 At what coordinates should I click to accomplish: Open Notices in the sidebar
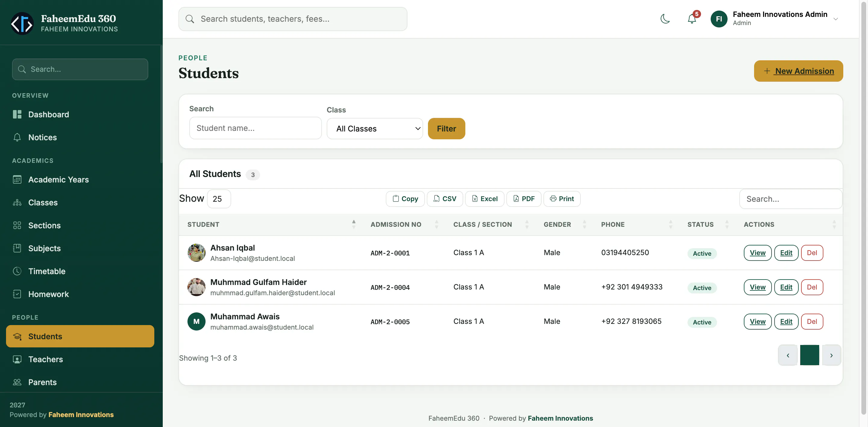click(x=80, y=138)
